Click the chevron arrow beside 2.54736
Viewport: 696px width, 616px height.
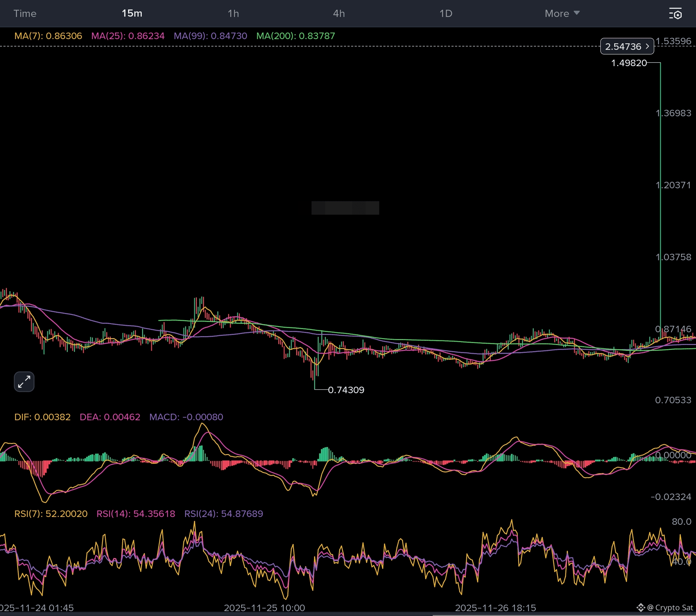[647, 46]
